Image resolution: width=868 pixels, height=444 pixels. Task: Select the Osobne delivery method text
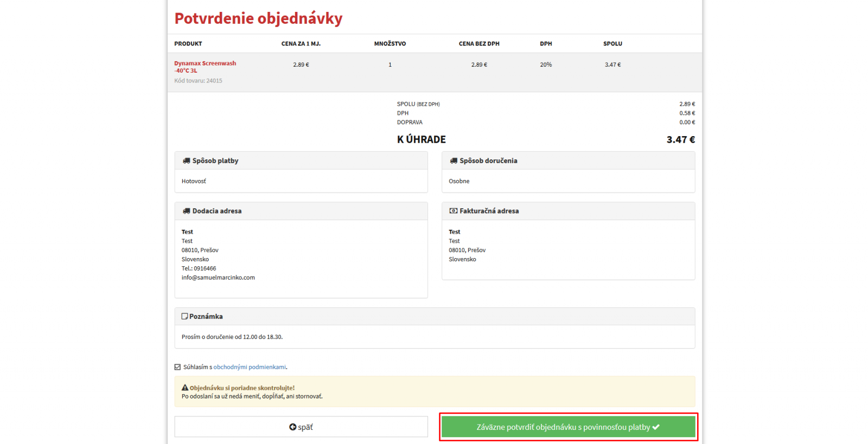pos(459,182)
